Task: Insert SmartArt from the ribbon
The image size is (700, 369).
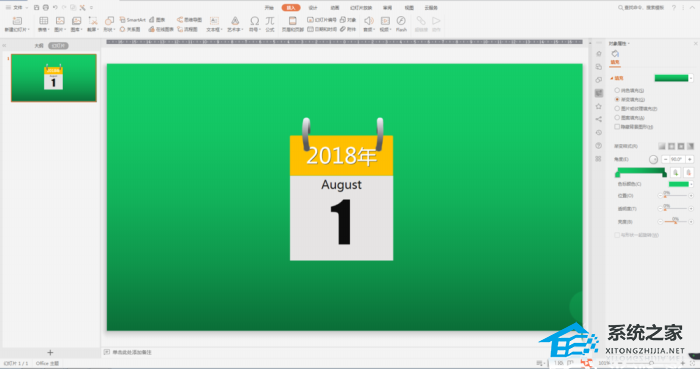Action: click(x=133, y=20)
